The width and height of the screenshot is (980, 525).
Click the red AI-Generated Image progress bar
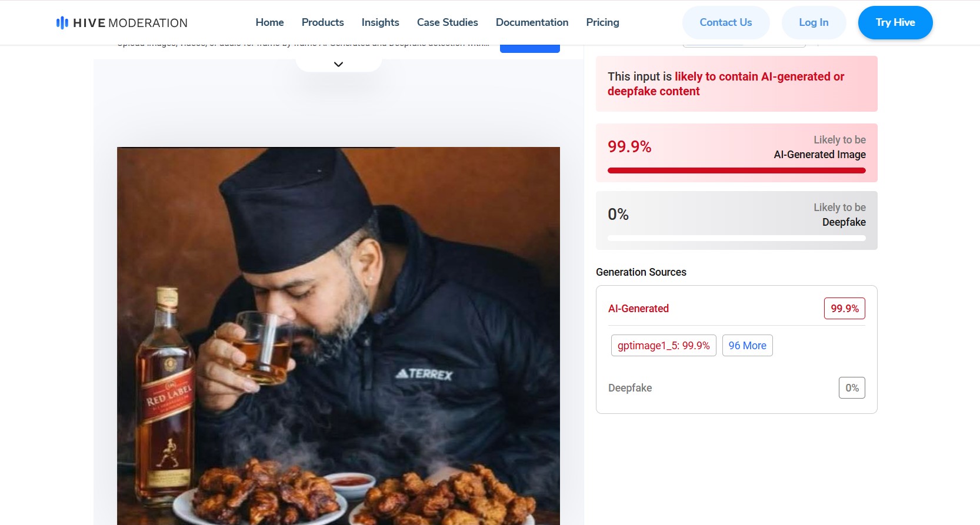pos(736,170)
